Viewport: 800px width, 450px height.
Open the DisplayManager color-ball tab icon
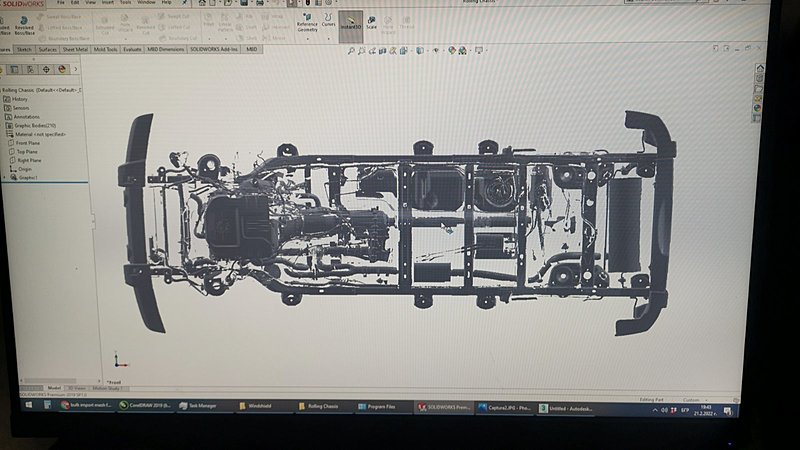point(62,69)
